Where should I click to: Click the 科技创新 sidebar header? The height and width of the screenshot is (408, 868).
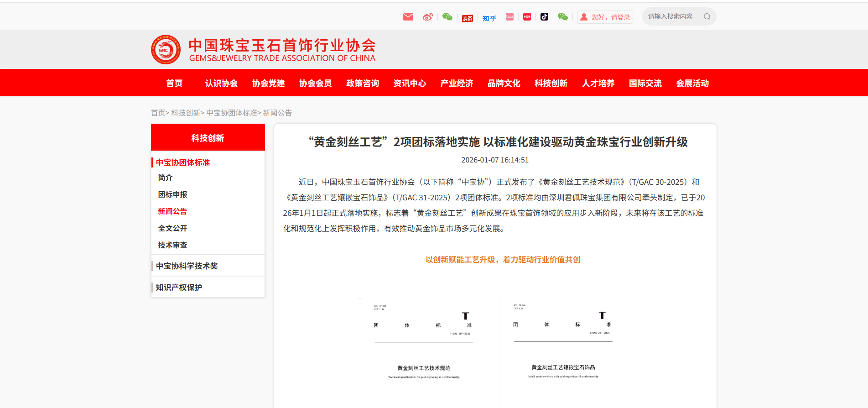point(208,137)
